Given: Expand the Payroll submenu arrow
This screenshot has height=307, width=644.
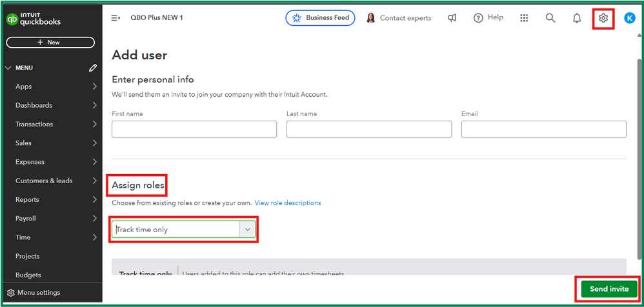Looking at the screenshot, I should click(94, 219).
